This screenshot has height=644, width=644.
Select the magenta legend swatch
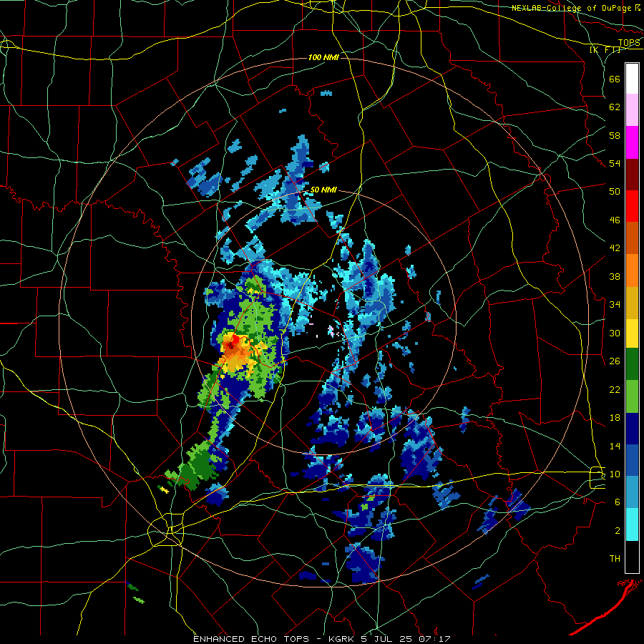click(x=632, y=142)
